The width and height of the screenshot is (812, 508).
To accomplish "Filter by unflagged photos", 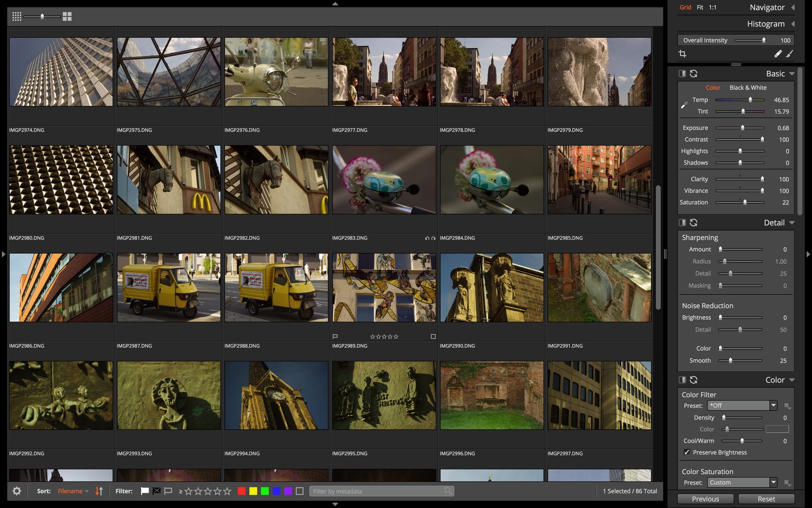I will [168, 491].
